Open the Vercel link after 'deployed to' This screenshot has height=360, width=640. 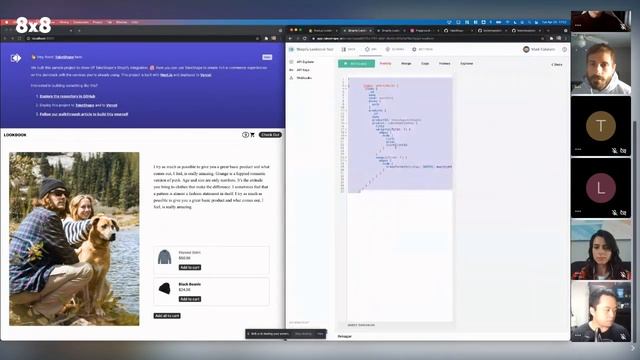point(206,75)
